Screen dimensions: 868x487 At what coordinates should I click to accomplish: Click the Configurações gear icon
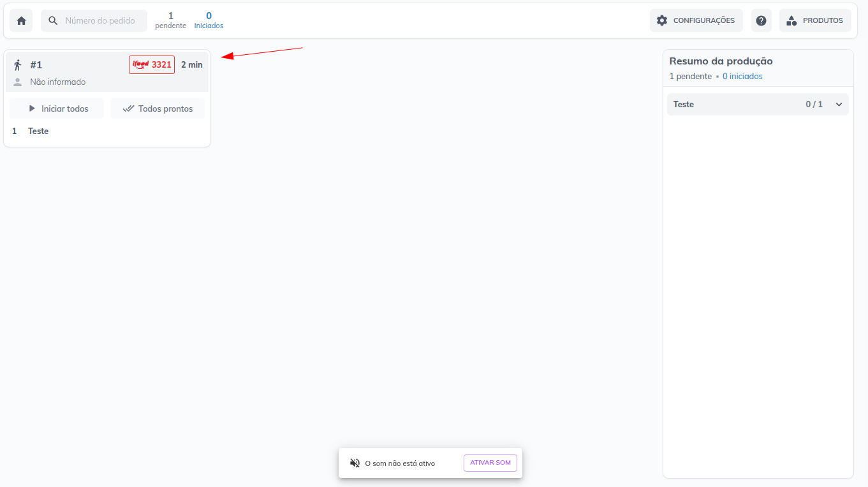[x=662, y=20]
